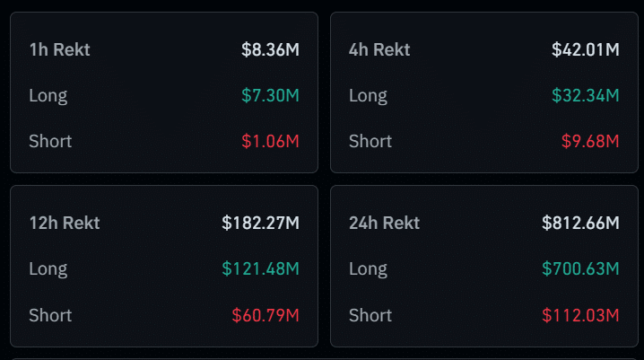Open the 24h Rekt card heading
Image resolution: width=644 pixels, height=360 pixels.
(x=384, y=223)
